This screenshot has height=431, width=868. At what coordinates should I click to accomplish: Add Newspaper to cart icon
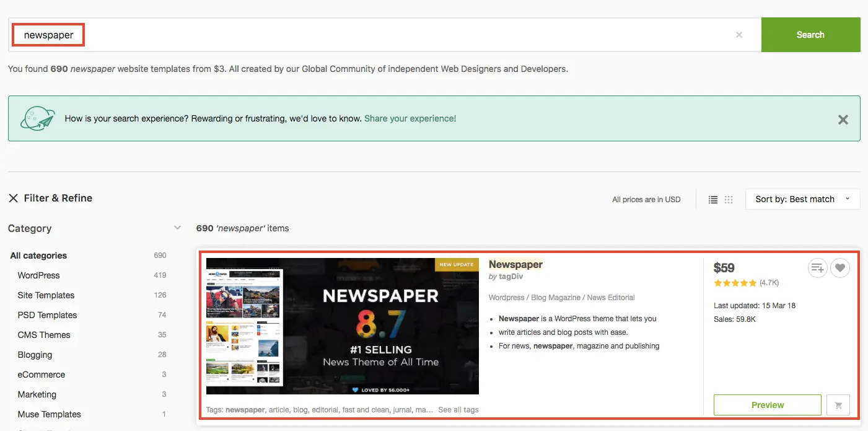click(838, 405)
